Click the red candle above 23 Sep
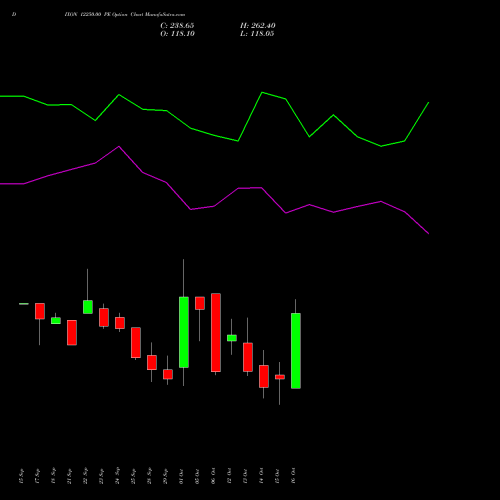The height and width of the screenshot is (500, 500). click(x=104, y=317)
